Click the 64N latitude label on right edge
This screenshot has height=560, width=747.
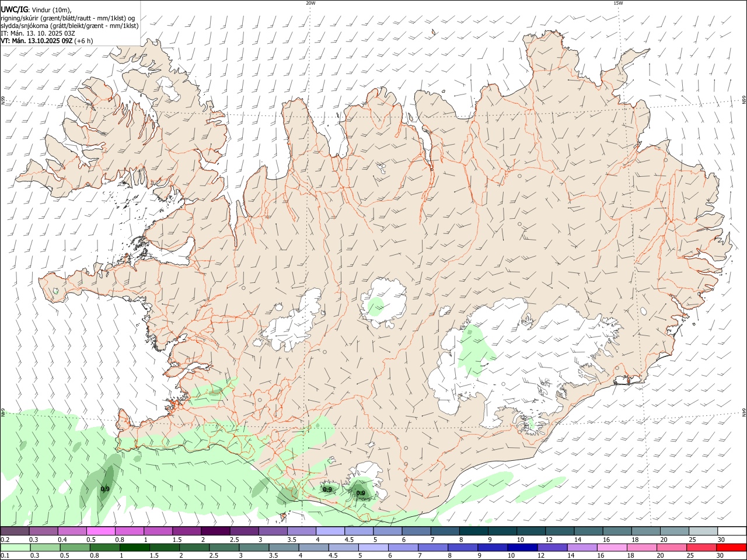coord(744,412)
